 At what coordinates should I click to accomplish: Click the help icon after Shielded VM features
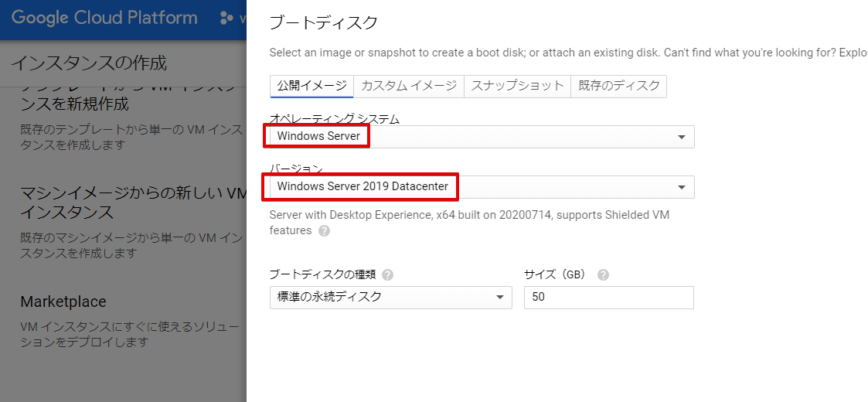click(x=325, y=231)
